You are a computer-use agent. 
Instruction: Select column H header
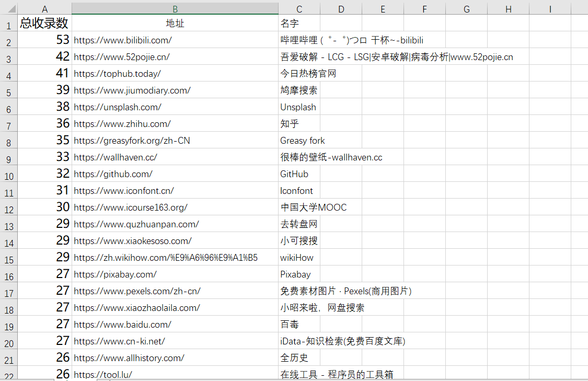(x=509, y=9)
